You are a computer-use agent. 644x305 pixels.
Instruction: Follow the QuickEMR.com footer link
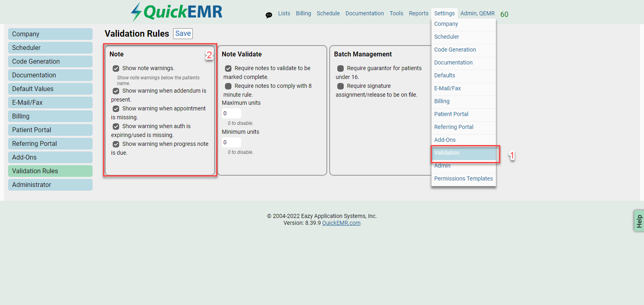[x=341, y=223]
